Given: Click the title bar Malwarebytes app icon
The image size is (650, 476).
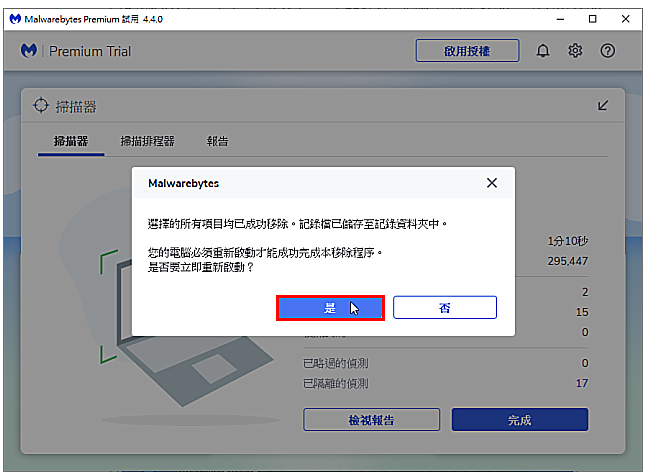Looking at the screenshot, I should [15, 19].
